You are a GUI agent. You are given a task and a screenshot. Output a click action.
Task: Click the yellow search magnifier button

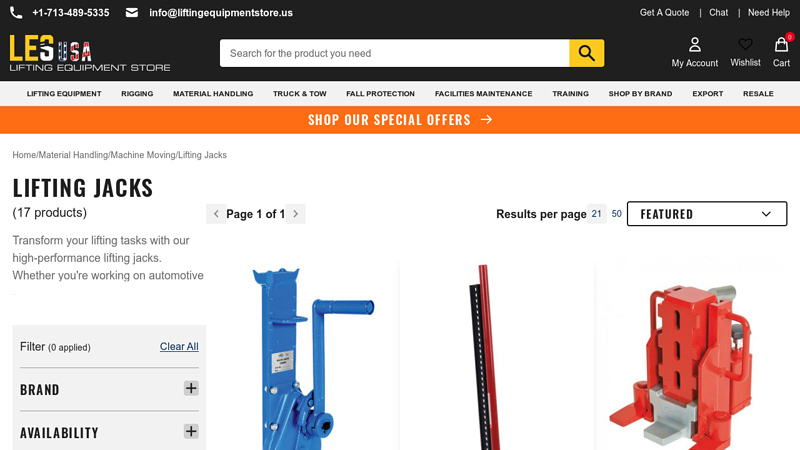[587, 53]
